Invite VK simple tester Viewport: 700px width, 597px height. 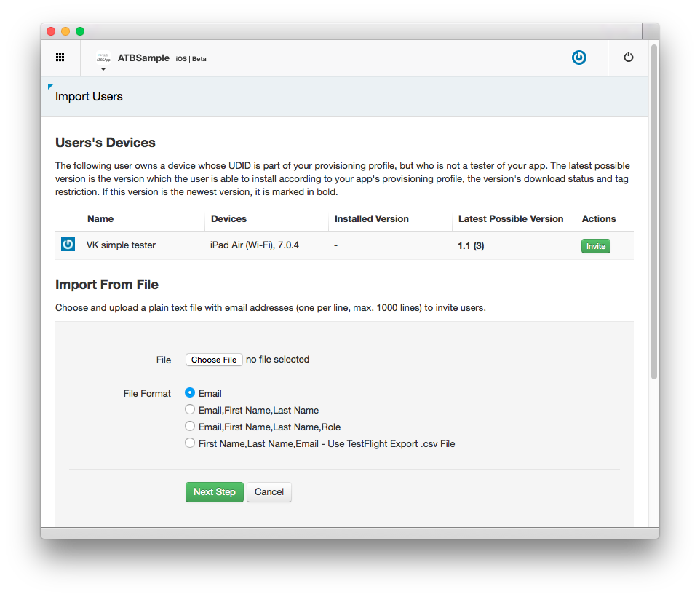[595, 246]
